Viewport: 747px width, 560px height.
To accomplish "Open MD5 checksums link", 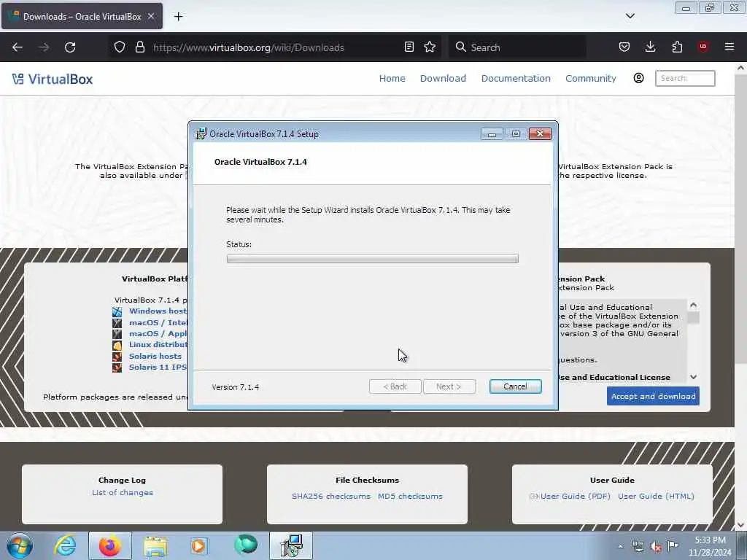I will [410, 496].
